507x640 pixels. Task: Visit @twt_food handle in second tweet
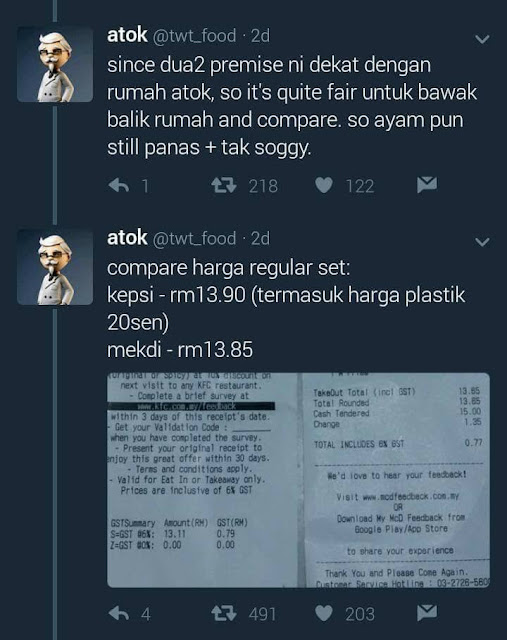[194, 239]
